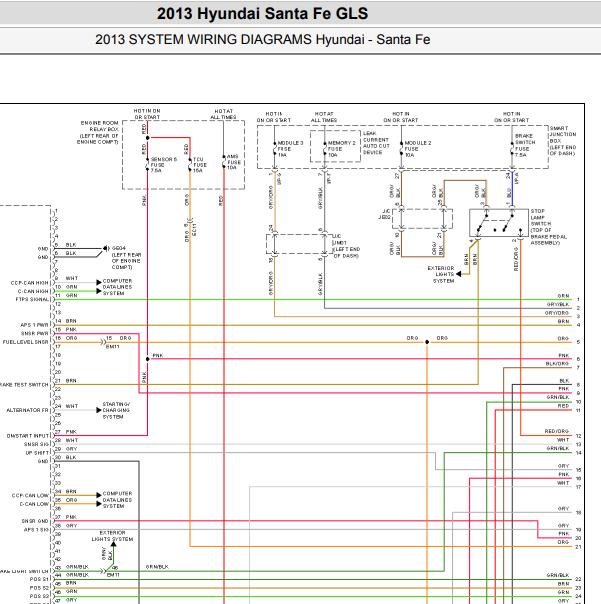The height and width of the screenshot is (604, 601).
Task: Click the 'J/C JE02' connector label
Action: click(385, 214)
